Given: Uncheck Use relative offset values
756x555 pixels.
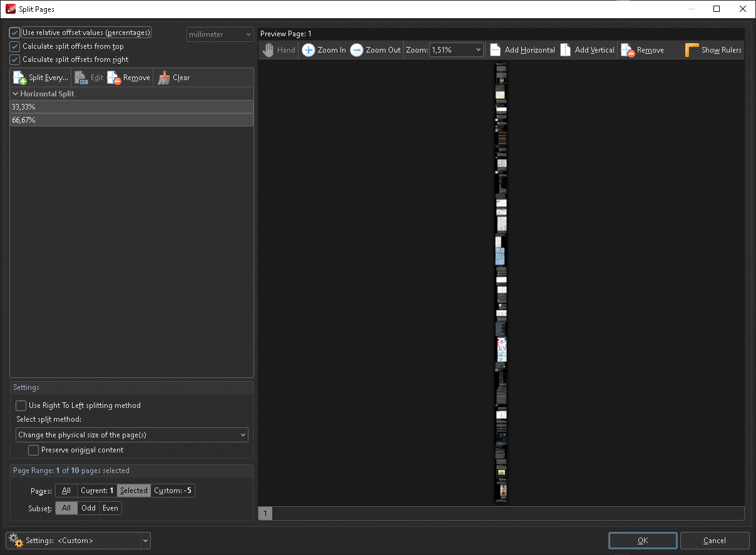Looking at the screenshot, I should (14, 32).
